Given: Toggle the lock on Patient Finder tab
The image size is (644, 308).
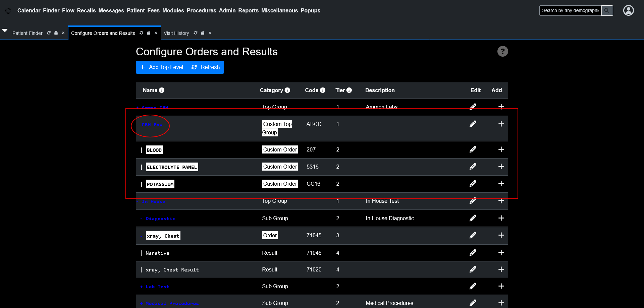Looking at the screenshot, I should 56,33.
